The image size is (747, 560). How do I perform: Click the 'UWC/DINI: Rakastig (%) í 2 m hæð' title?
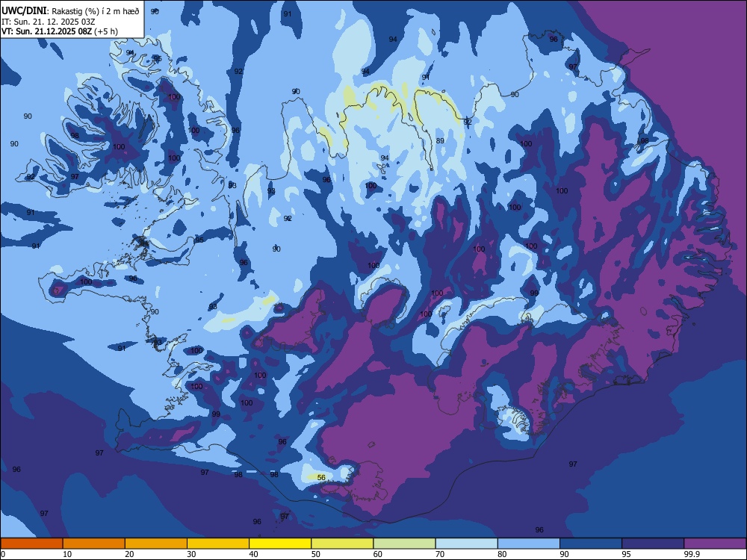[70, 11]
